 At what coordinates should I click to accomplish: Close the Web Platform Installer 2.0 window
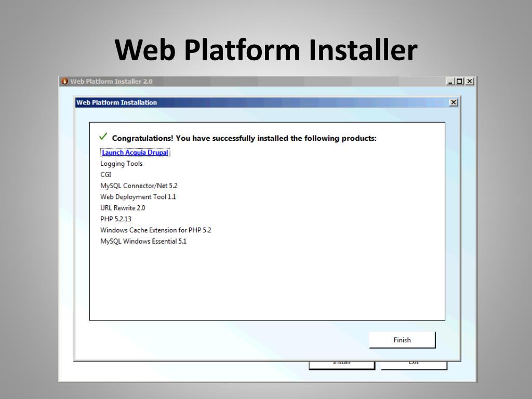470,82
